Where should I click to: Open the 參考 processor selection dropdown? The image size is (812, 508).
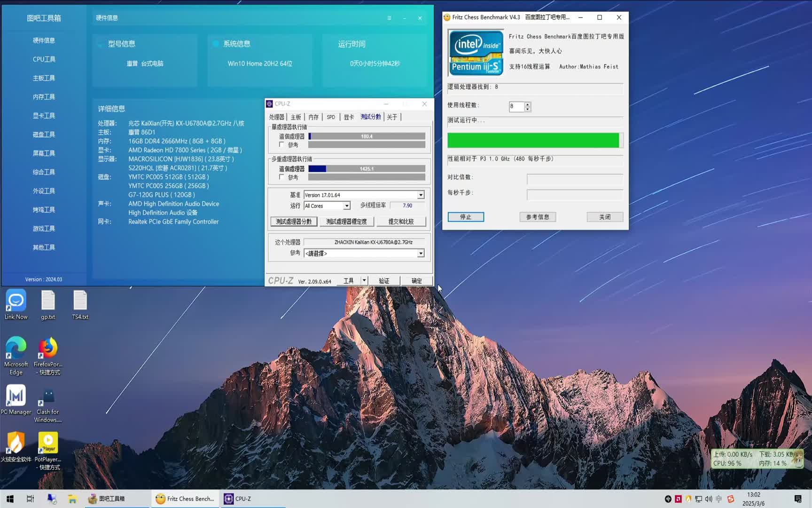pos(421,254)
